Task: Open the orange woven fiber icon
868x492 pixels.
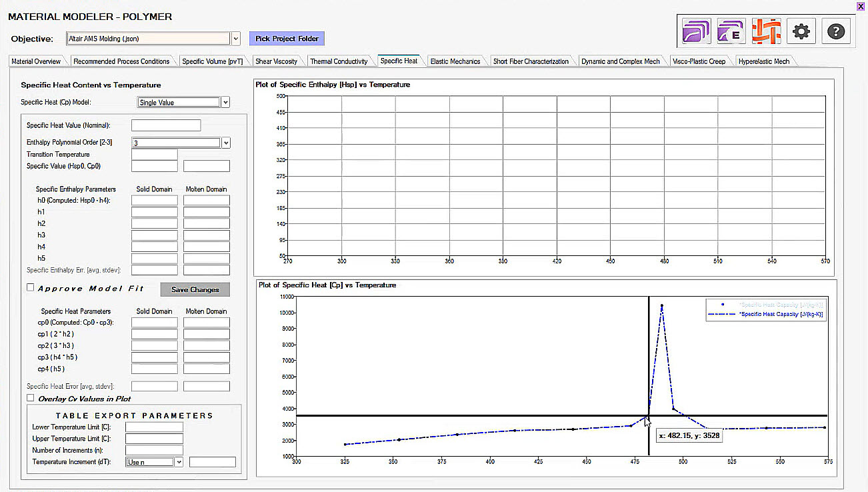Action: coord(766,31)
